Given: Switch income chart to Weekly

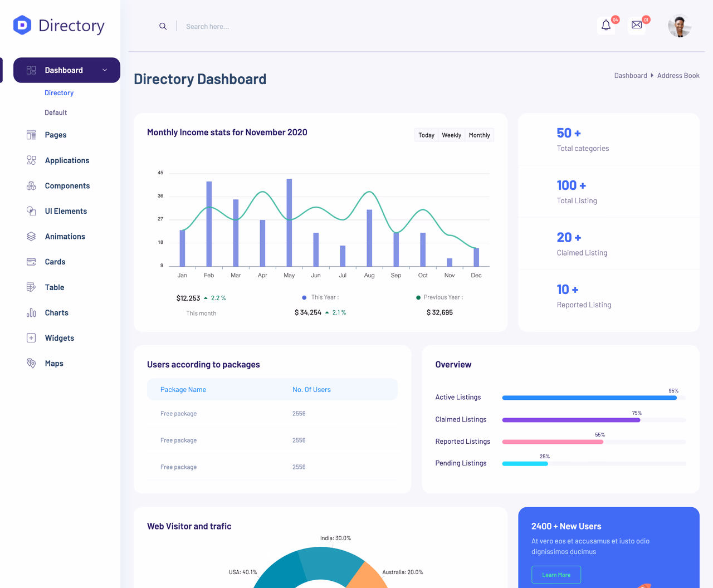Looking at the screenshot, I should point(452,135).
